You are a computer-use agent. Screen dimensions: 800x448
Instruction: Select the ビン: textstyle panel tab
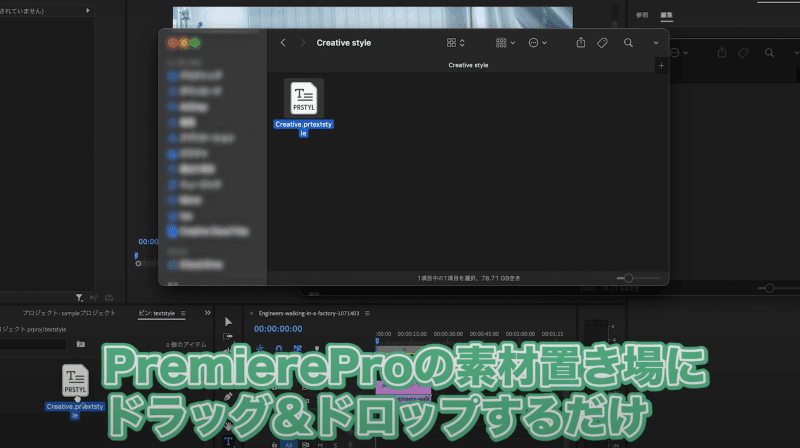coord(157,313)
